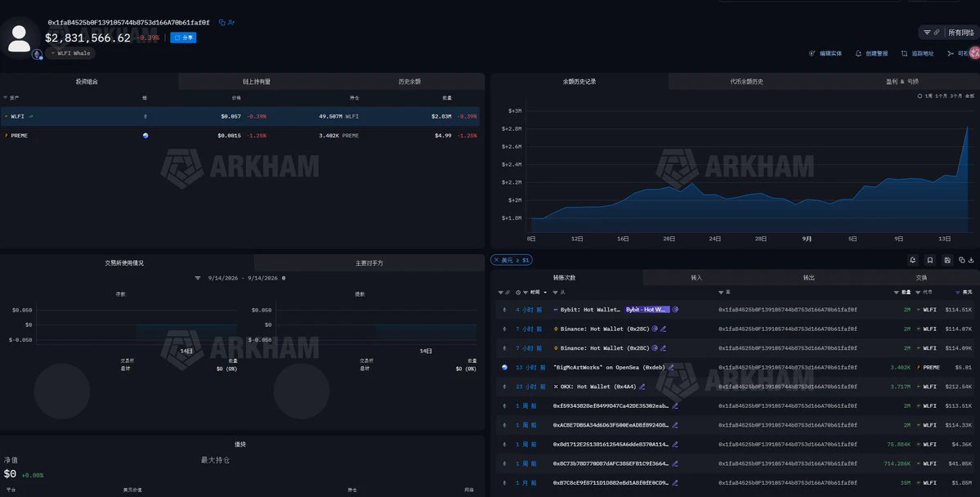
Task: Click the add-contact icon beside the wallet address
Action: 231,23
